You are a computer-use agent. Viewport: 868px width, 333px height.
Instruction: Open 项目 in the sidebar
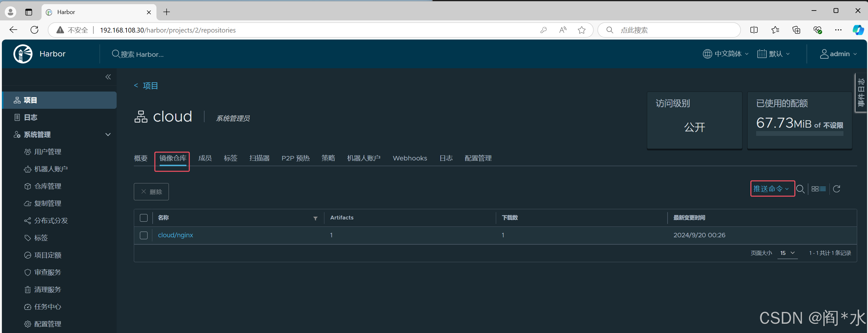pos(59,100)
